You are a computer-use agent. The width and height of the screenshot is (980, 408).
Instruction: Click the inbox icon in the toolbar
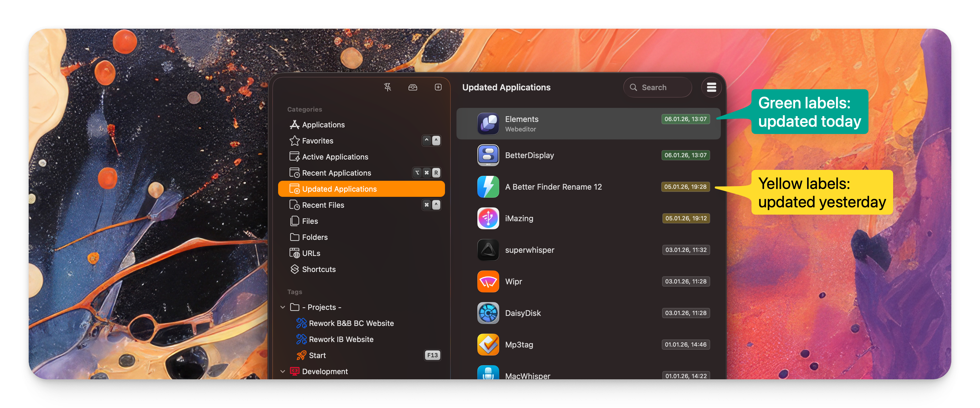click(413, 87)
